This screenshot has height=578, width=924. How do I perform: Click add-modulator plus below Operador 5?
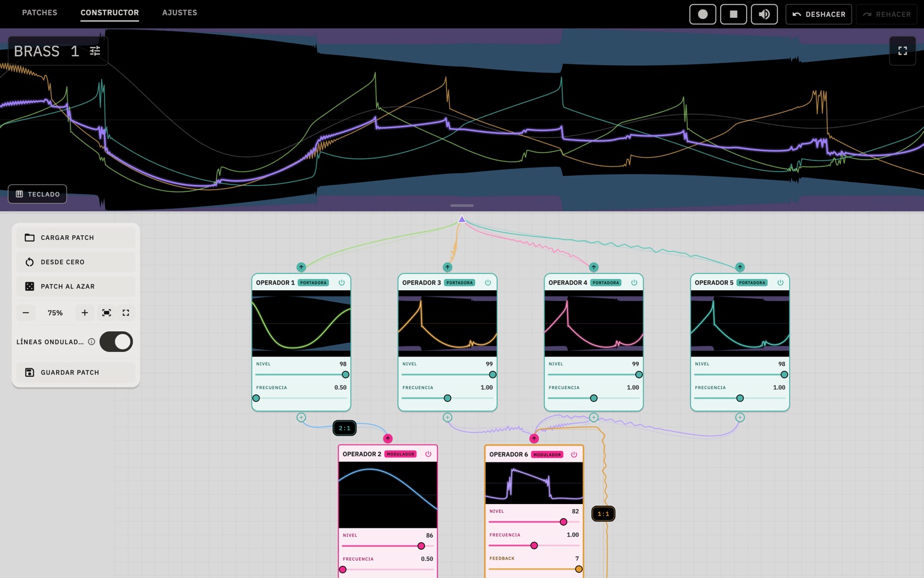click(x=740, y=417)
